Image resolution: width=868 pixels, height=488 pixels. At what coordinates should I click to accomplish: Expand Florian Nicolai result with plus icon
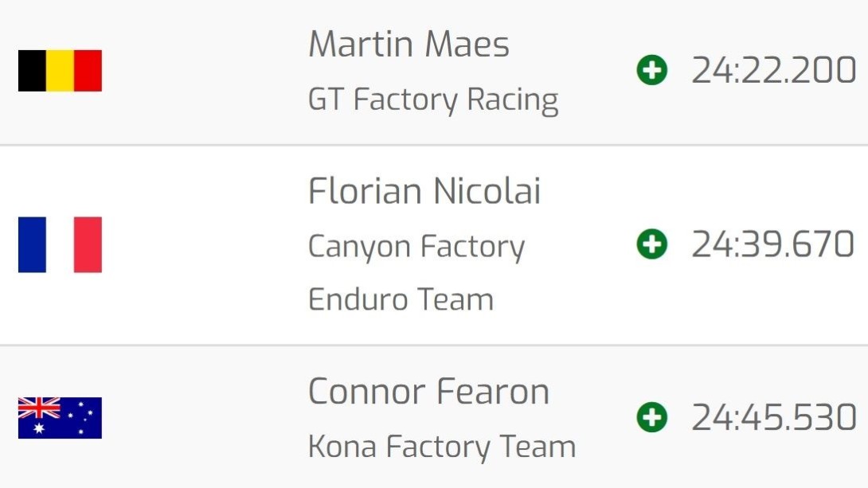pos(652,244)
